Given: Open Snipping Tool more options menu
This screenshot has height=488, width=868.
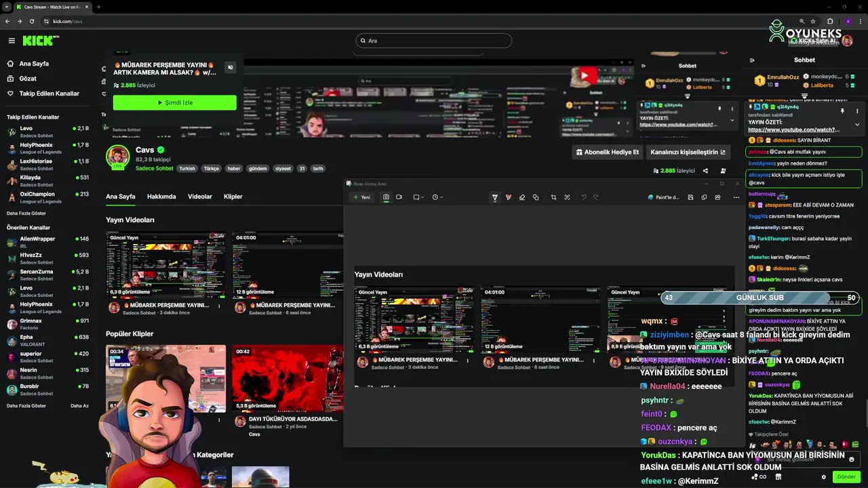Looking at the screenshot, I should [736, 197].
